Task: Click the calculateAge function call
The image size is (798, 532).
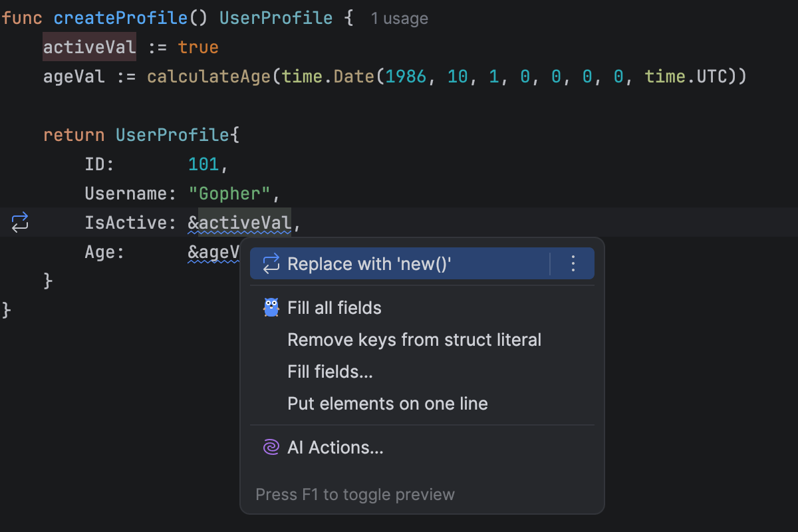Action: tap(209, 76)
